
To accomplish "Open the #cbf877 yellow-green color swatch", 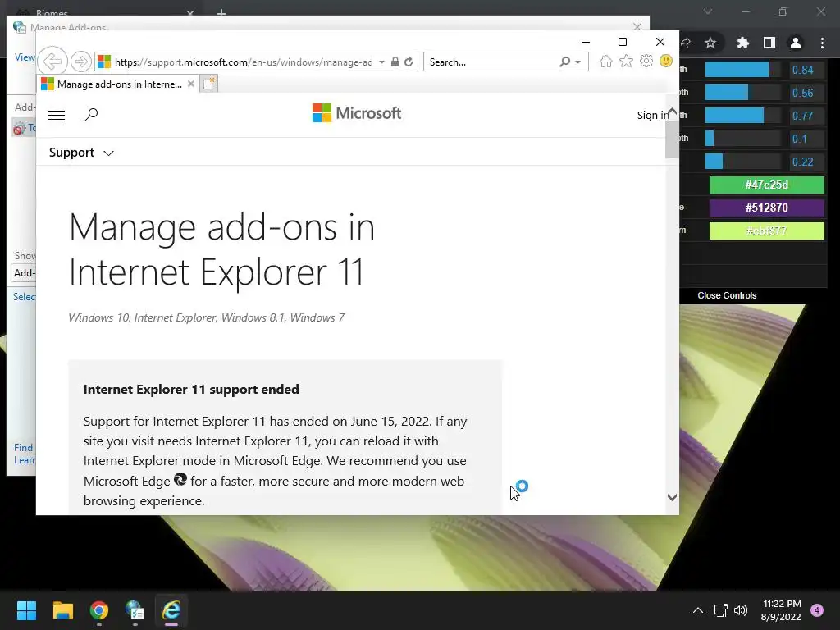I will click(767, 231).
